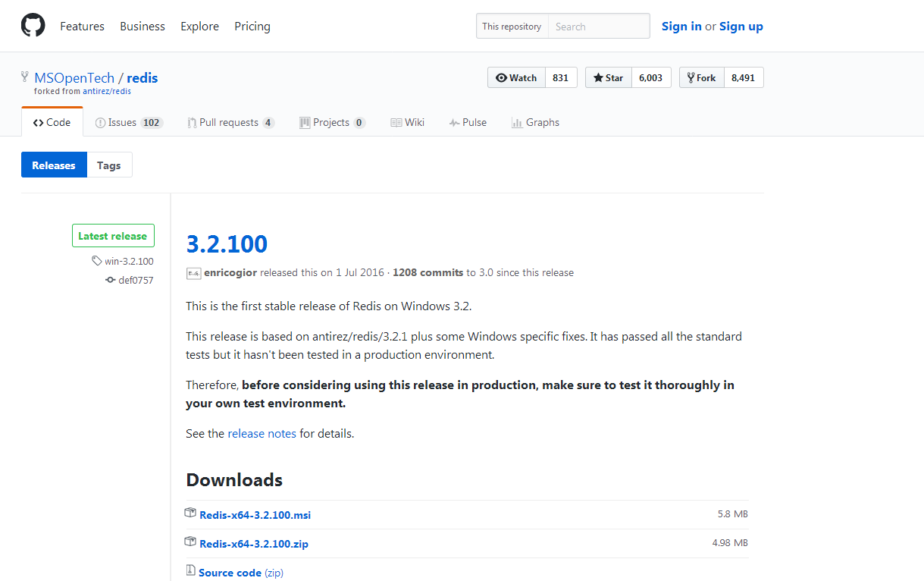Viewport: 924px width, 581px height.
Task: Open the This repository search scope dropdown
Action: coord(512,26)
